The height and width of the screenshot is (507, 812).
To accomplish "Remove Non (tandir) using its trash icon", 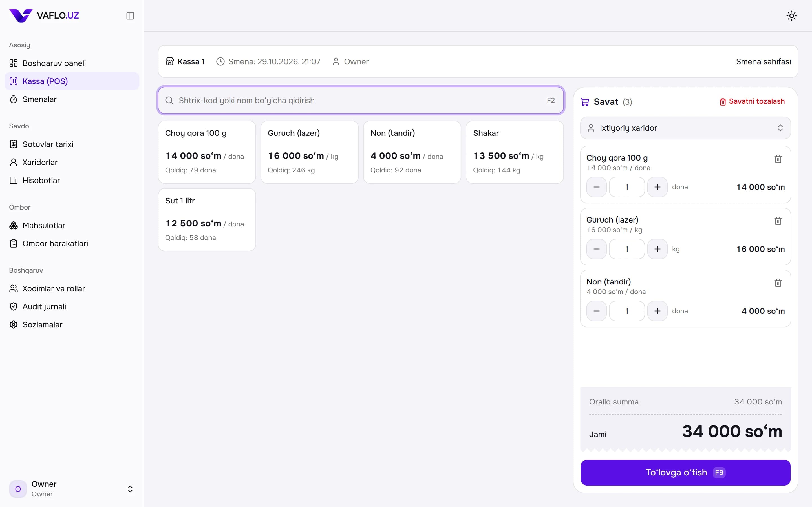I will [778, 283].
